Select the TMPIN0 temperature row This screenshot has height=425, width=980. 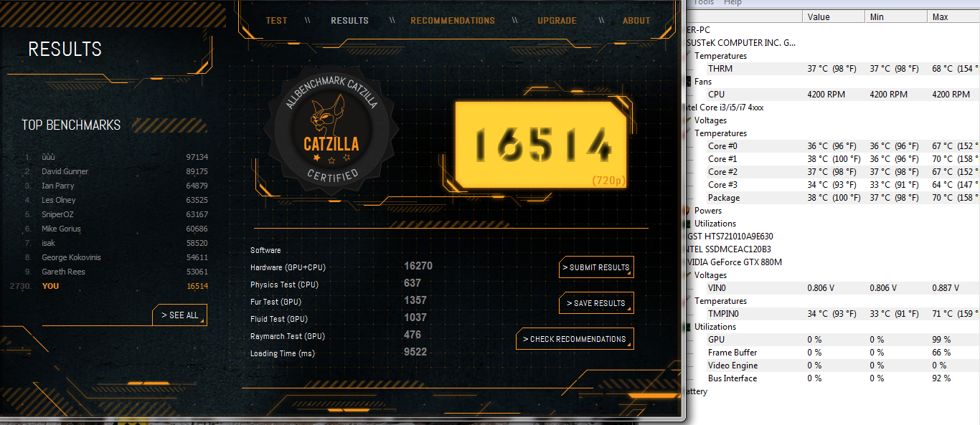click(833, 314)
